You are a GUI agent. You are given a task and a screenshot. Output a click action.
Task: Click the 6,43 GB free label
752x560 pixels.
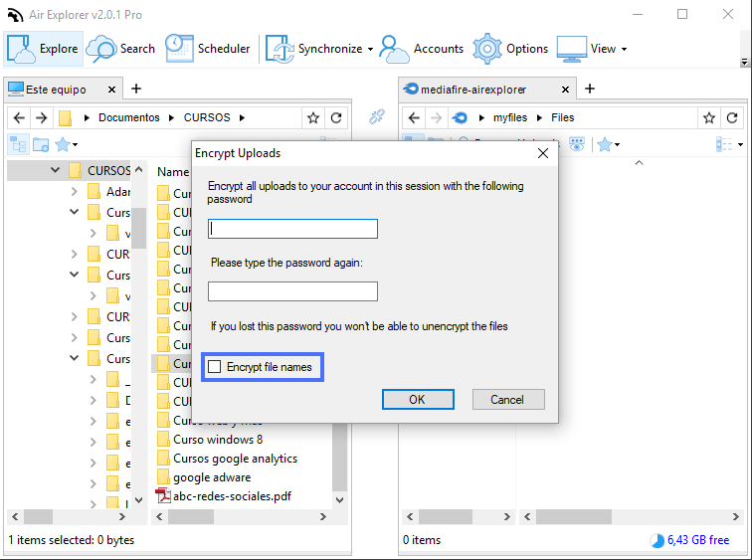click(698, 540)
